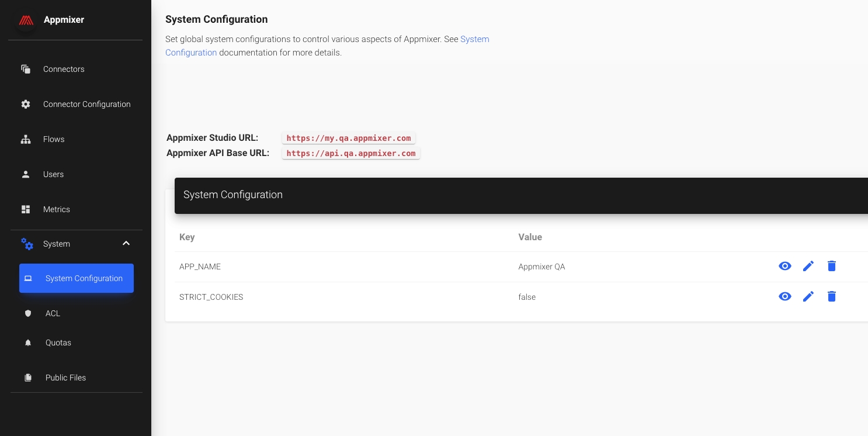Image resolution: width=868 pixels, height=436 pixels.
Task: Edit the STRICT_COOKIES entry with pencil icon
Action: click(x=808, y=297)
